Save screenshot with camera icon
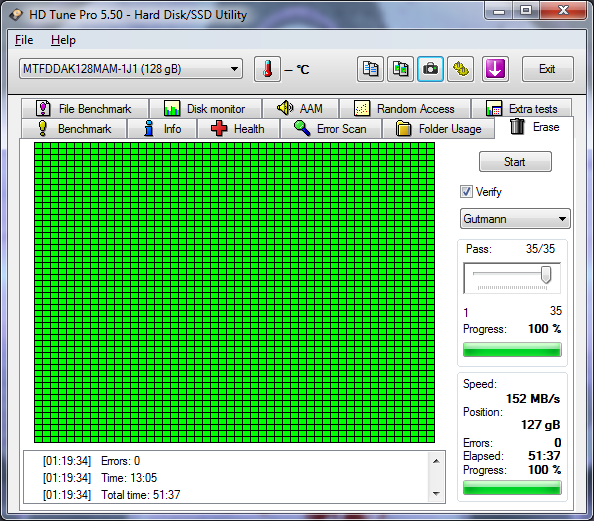Screen dimensions: 594x521 pyautogui.click(x=430, y=69)
